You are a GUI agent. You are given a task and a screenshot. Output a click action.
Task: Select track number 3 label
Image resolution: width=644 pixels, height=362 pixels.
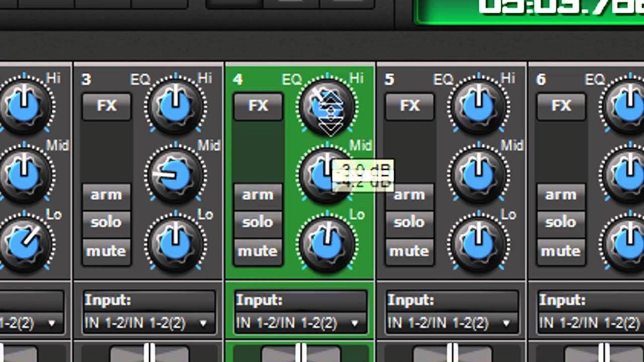(86, 79)
